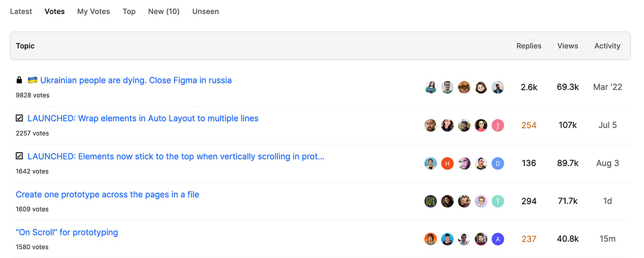Open 'Create one prototype across the pages' topic
Screen dimensions: 644x258
coord(107,195)
